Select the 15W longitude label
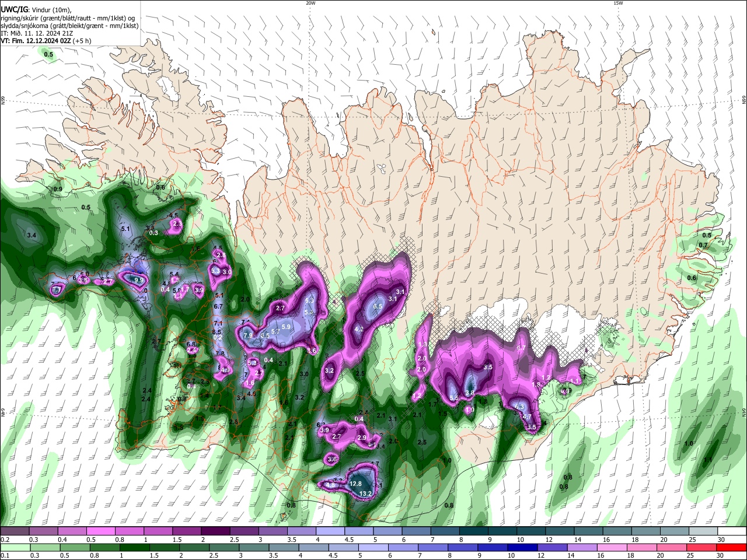Image resolution: width=747 pixels, height=560 pixels. pyautogui.click(x=618, y=3)
